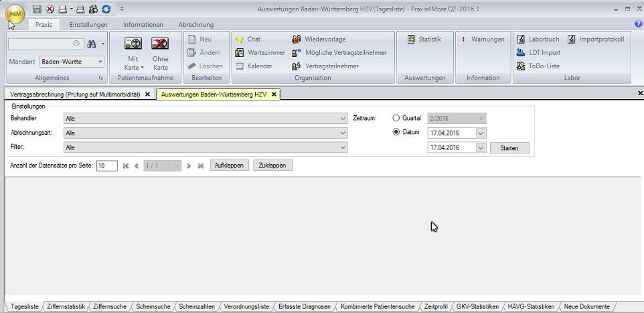Image resolution: width=644 pixels, height=313 pixels.
Task: Open the Importprotokoll
Action: click(596, 40)
